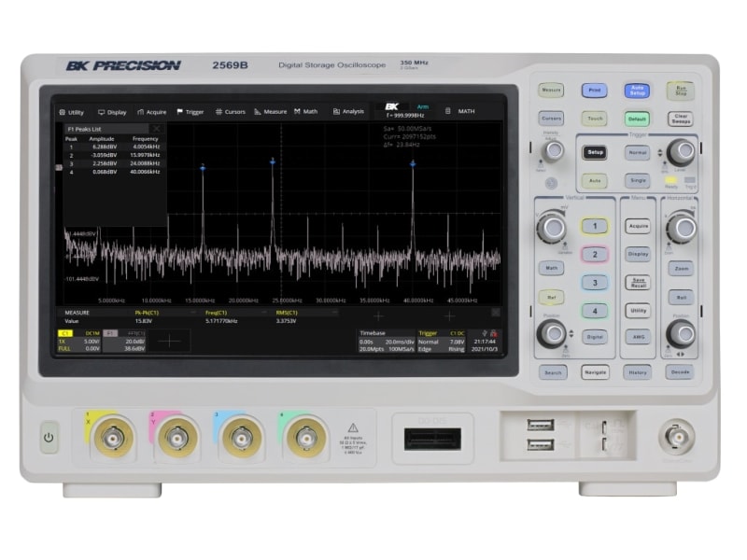Push the horizontal scale knob
This screenshot has width=747, height=560.
click(682, 228)
